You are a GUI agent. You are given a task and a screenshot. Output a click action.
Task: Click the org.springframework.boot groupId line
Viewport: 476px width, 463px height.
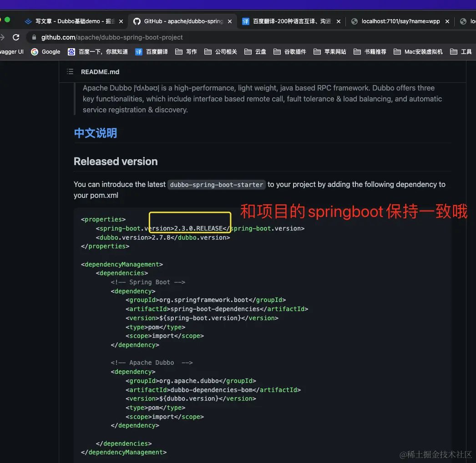click(206, 300)
